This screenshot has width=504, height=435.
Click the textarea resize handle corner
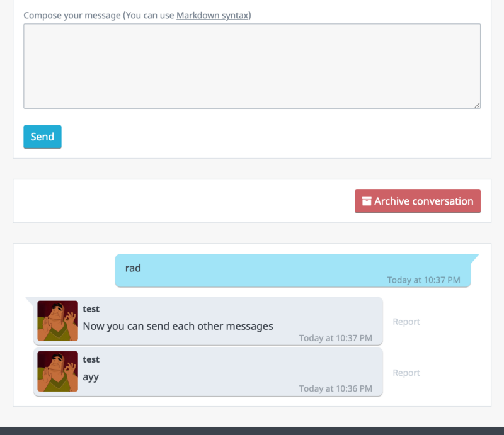[477, 105]
